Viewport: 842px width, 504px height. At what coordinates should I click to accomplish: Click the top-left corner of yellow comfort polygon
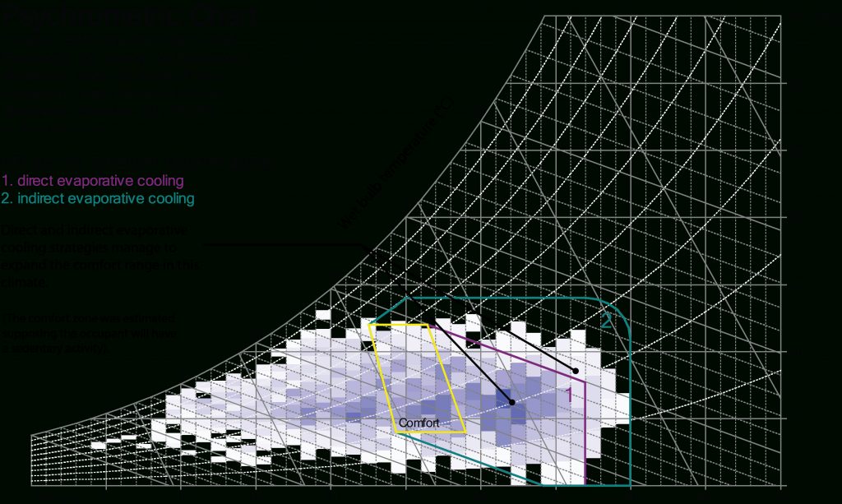pyautogui.click(x=369, y=326)
